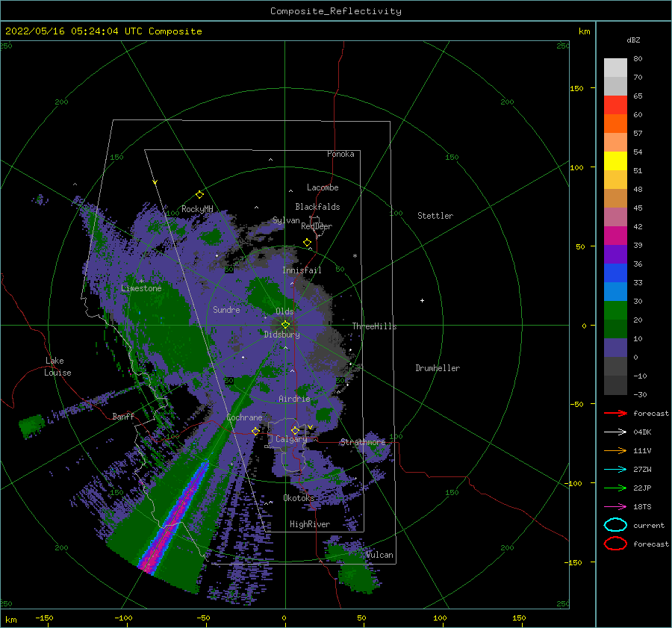
Task: Pick the green 22JP arrow legend icon
Action: point(615,488)
